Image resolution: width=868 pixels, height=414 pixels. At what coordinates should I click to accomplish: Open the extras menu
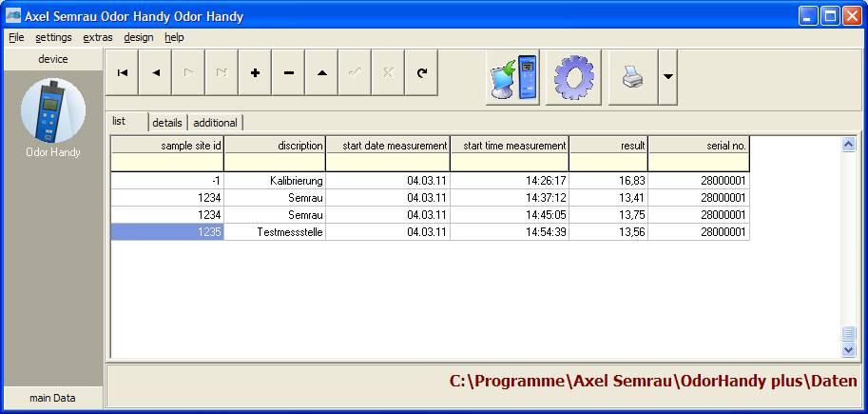click(x=98, y=38)
